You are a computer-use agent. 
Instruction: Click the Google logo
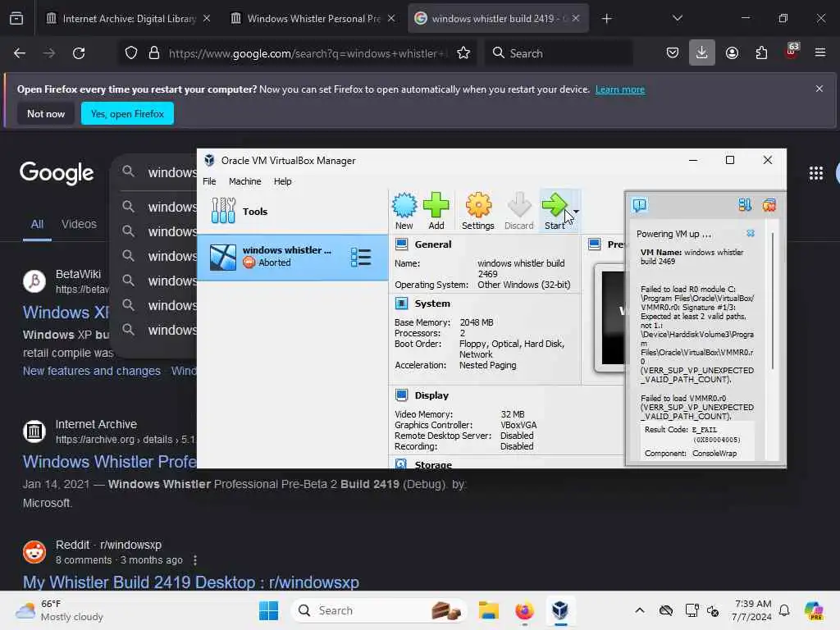57,173
